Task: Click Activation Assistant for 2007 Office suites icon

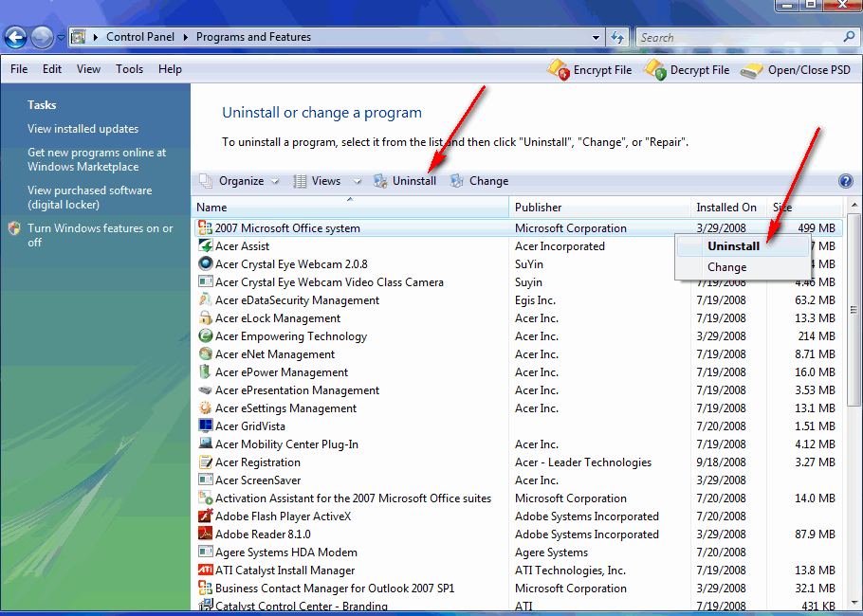Action: click(205, 498)
